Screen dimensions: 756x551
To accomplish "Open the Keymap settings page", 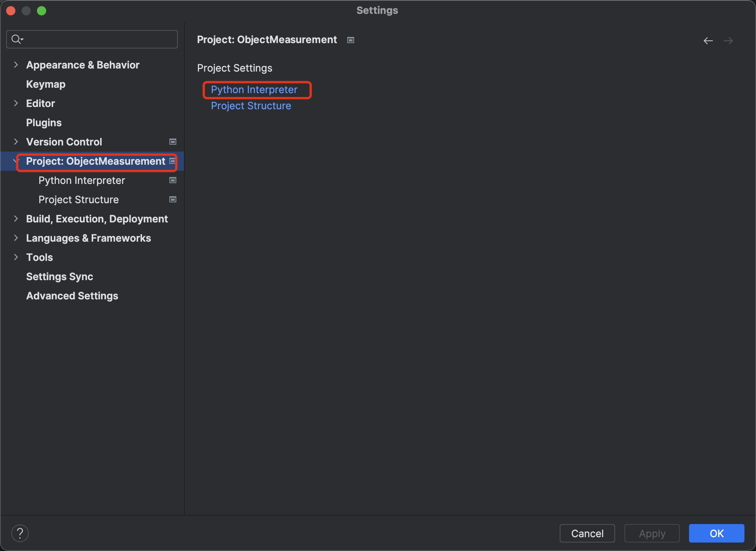I will pos(46,84).
